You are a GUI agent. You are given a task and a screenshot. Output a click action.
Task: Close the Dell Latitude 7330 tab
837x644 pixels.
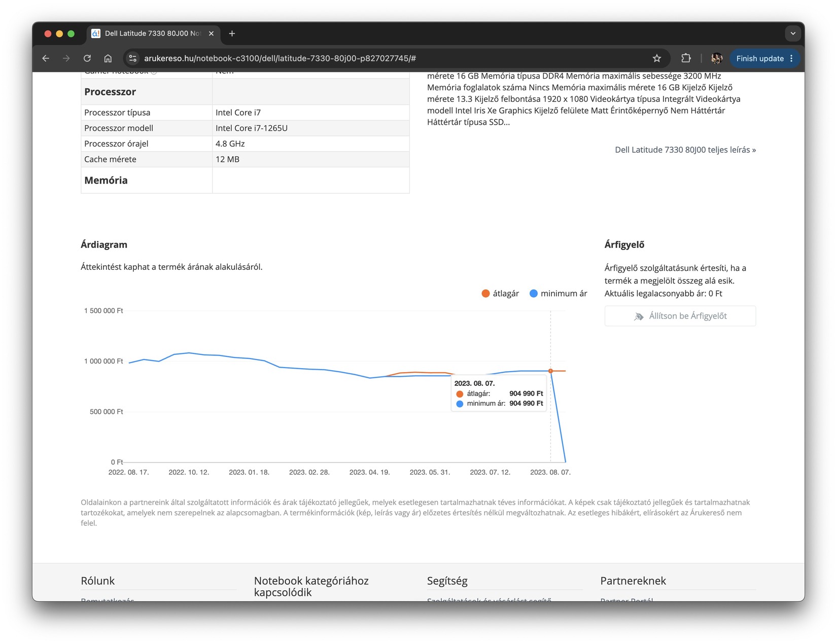coord(211,33)
